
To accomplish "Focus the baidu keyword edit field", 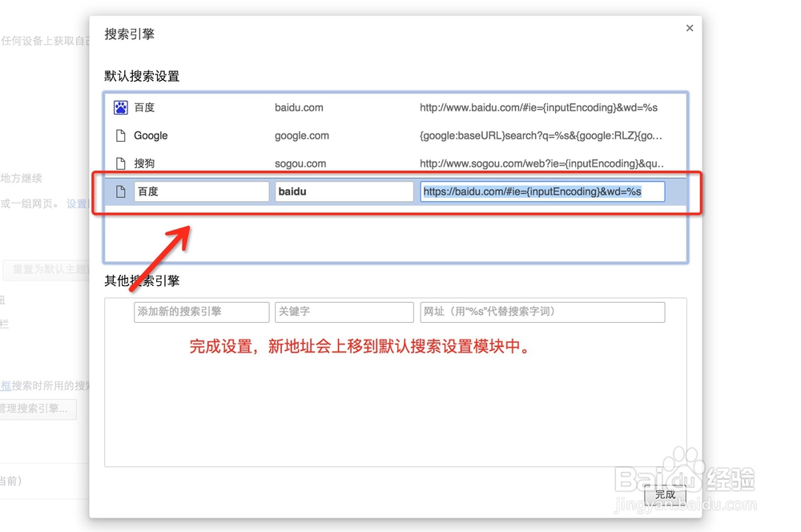I will click(x=344, y=191).
